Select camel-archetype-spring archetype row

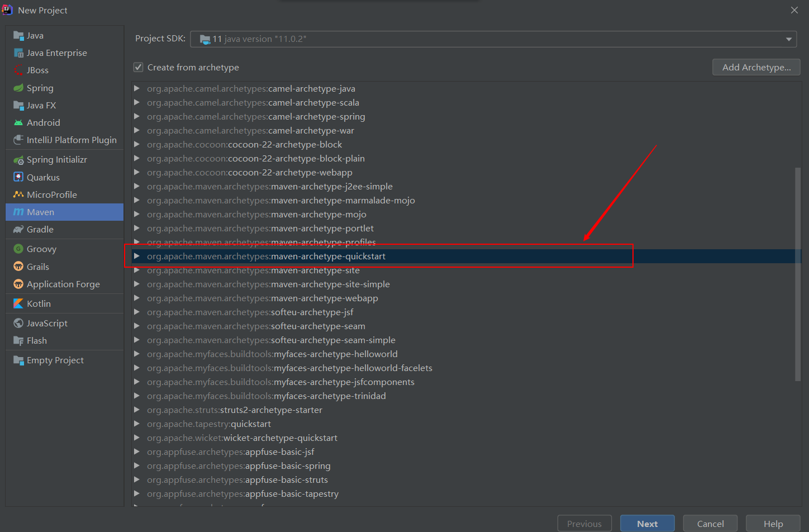pos(467,117)
